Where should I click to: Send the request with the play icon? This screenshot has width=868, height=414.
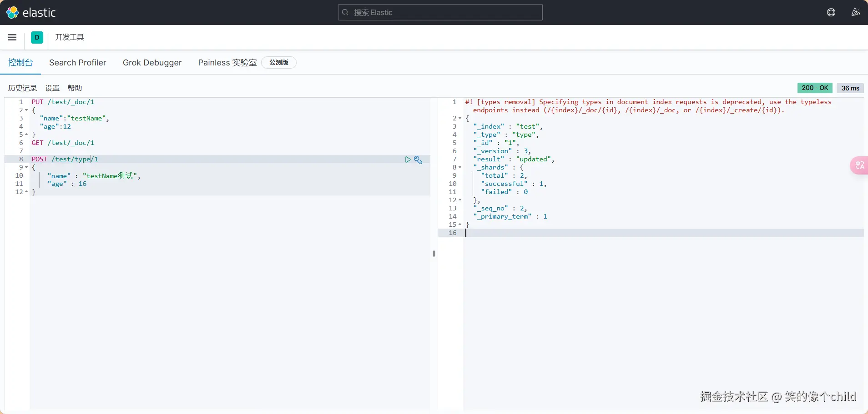click(x=408, y=160)
